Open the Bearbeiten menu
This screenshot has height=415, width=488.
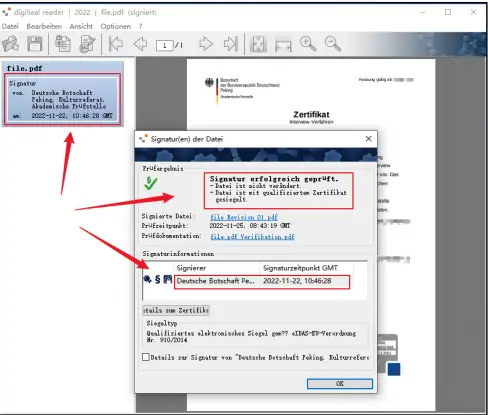click(x=44, y=26)
